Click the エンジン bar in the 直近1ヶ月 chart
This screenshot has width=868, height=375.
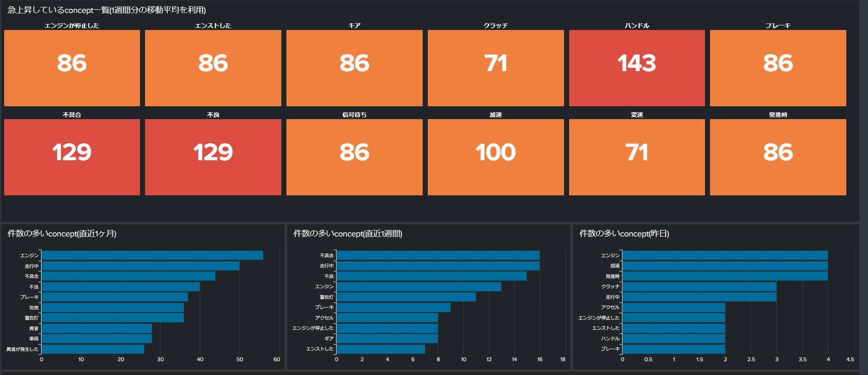tap(152, 255)
